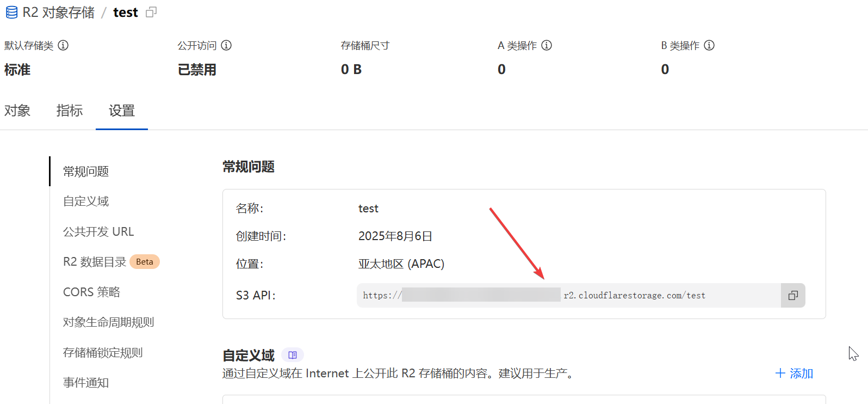Switch to the 对象 tab
Image resolution: width=868 pixels, height=404 pixels.
tap(17, 111)
